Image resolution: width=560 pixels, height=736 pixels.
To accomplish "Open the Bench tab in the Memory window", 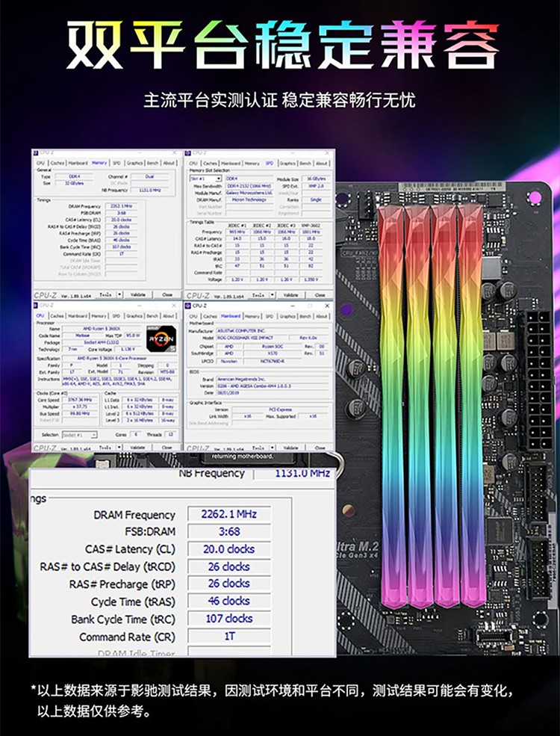I will pyautogui.click(x=152, y=163).
